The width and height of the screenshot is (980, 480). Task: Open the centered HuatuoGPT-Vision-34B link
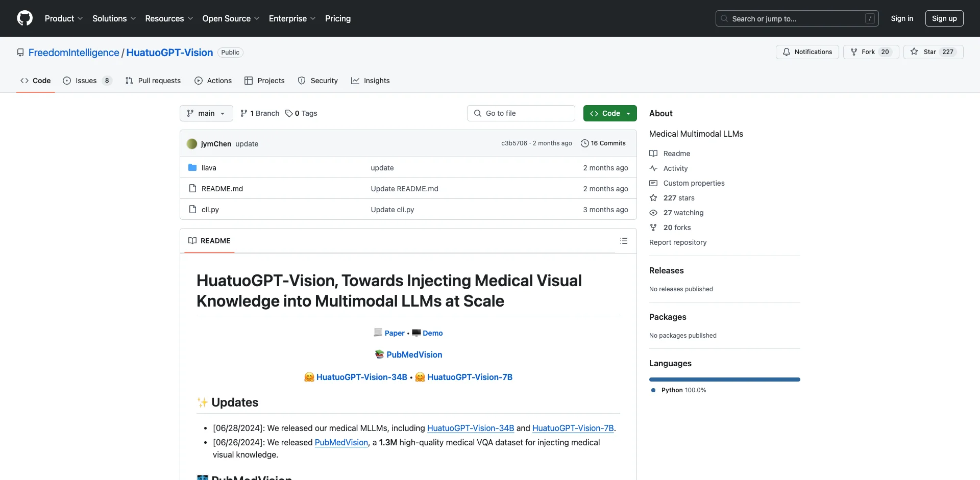[362, 377]
